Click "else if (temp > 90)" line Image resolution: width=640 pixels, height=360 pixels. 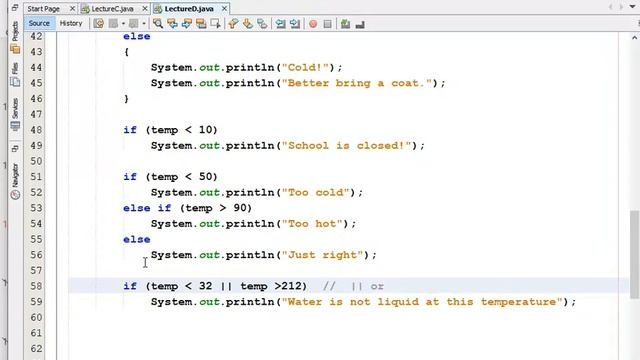188,208
